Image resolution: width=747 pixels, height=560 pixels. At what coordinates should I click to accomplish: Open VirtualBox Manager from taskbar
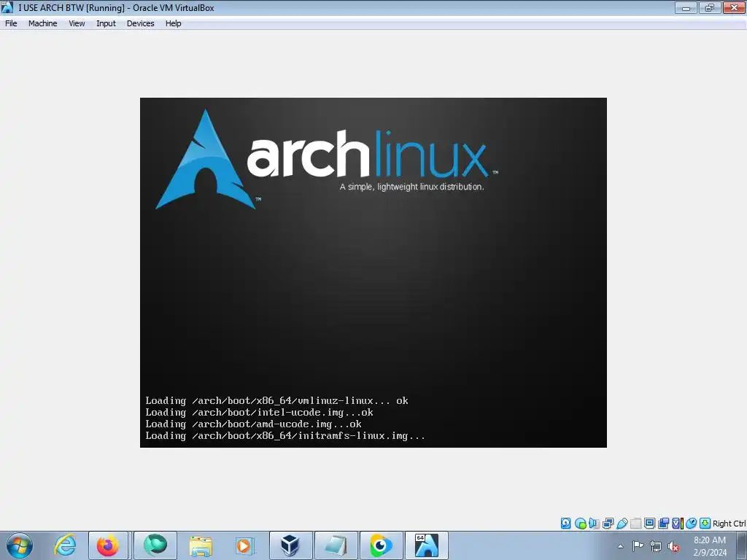290,545
